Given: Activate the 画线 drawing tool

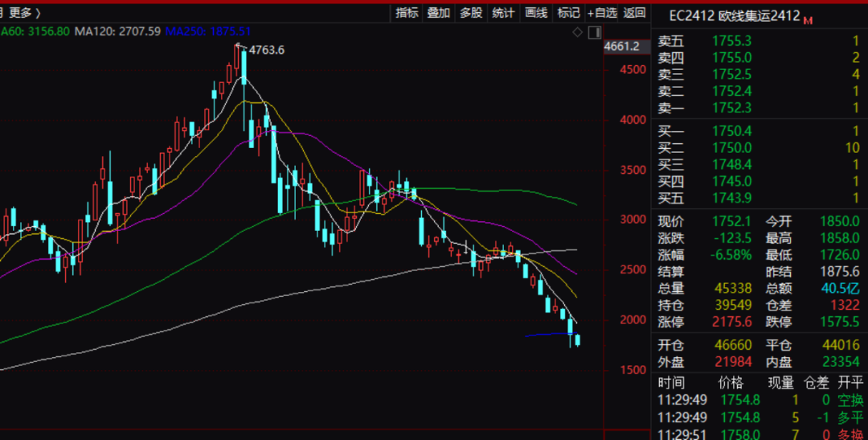Looking at the screenshot, I should click(x=536, y=13).
